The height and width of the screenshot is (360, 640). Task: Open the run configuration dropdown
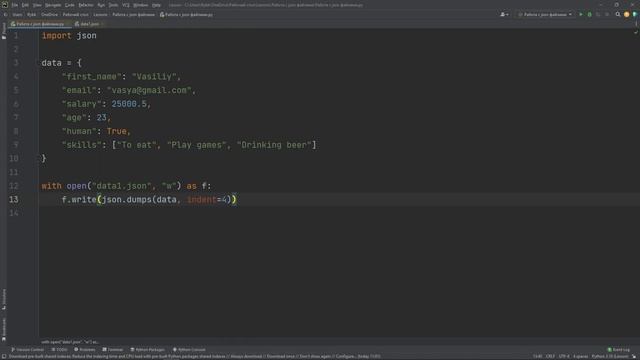(545, 15)
